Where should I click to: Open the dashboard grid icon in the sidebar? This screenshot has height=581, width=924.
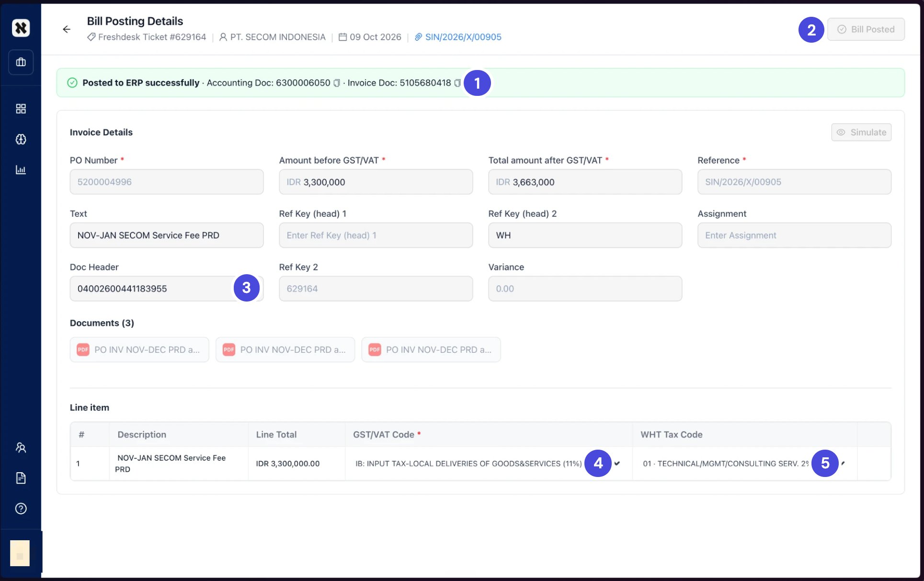(x=21, y=109)
